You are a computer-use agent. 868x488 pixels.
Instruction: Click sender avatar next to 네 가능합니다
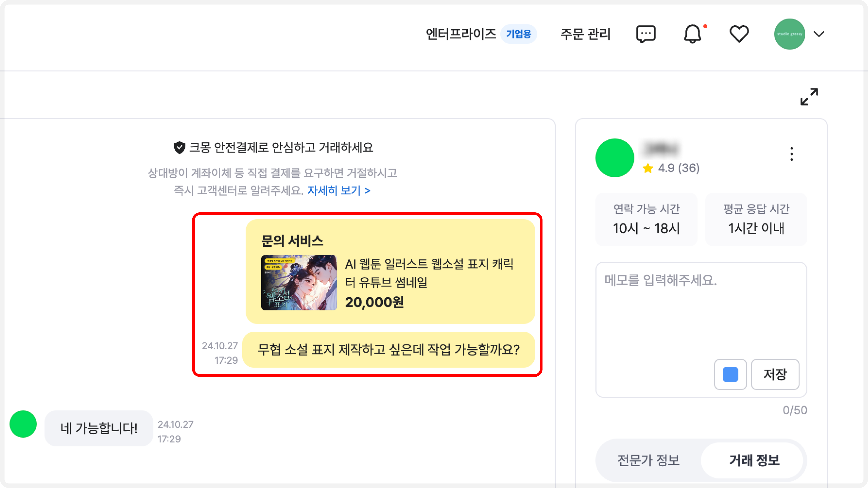(23, 424)
